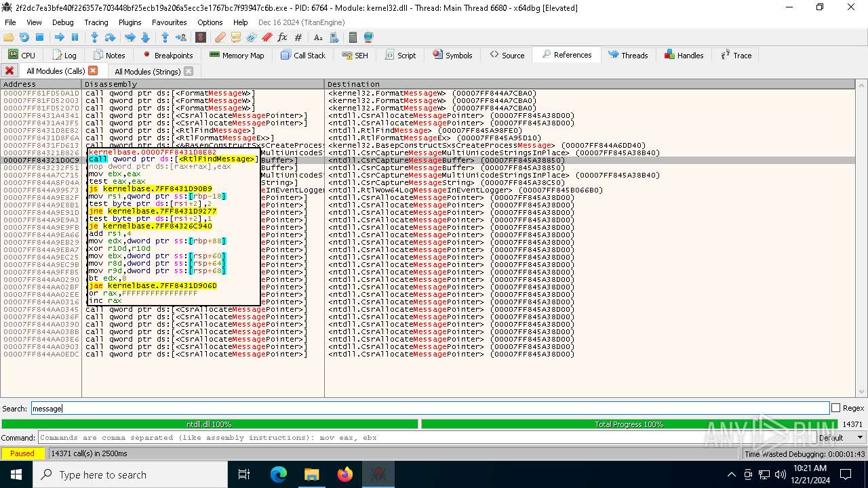Click the x64dbg taskbar icon

pyautogui.click(x=378, y=474)
